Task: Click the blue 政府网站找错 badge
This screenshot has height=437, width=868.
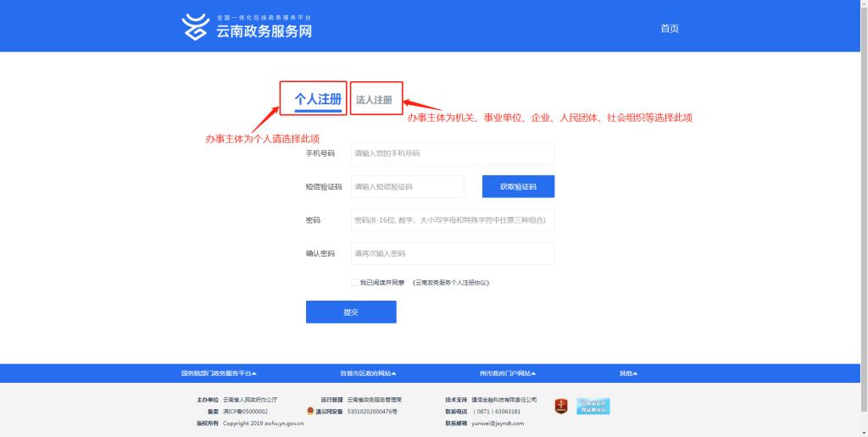Action: 593,407
